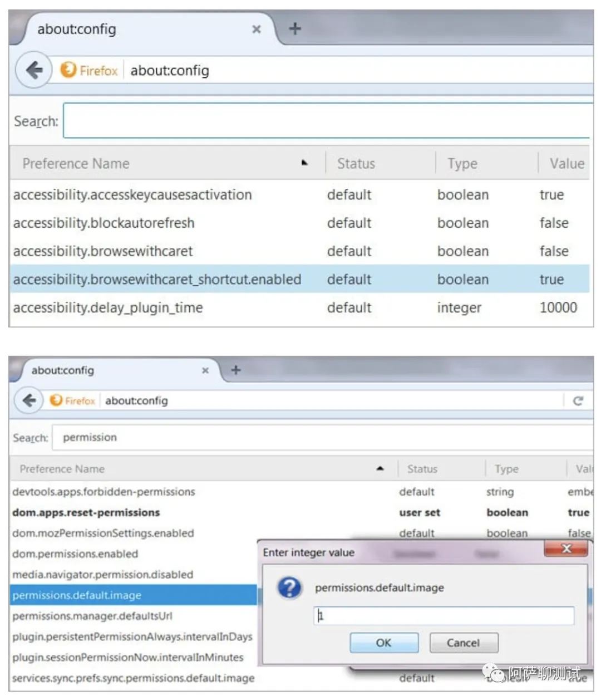Focus the address bar in the bottom window
Image resolution: width=601 pixels, height=700 pixels.
tap(331, 400)
